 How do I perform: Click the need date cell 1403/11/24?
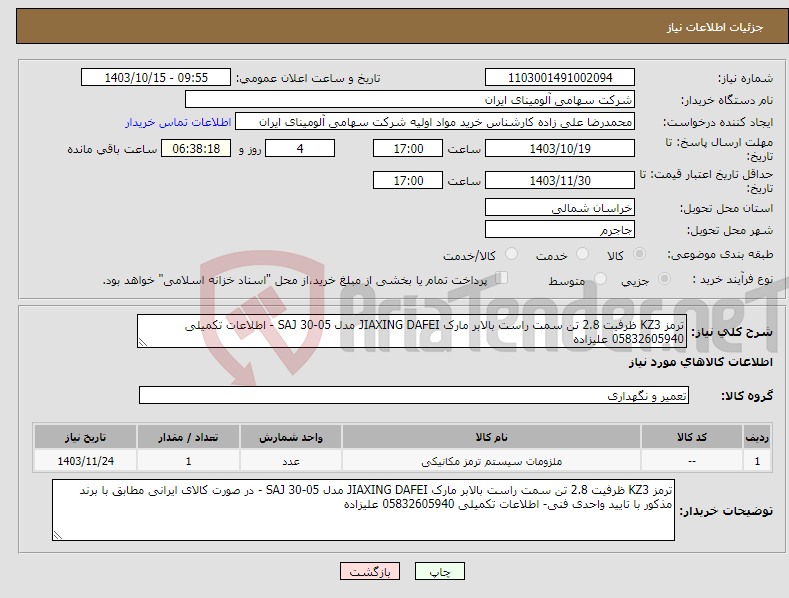(x=86, y=461)
